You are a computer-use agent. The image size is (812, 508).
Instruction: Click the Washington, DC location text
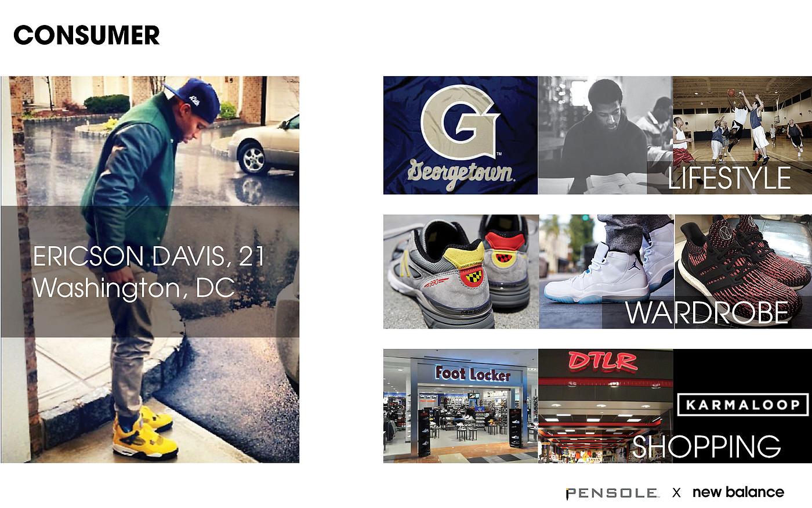[x=133, y=287]
